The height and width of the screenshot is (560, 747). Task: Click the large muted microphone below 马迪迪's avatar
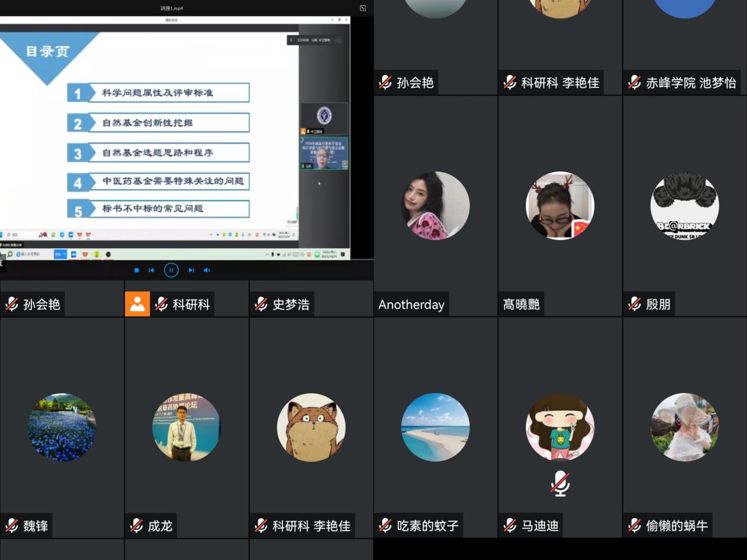click(x=560, y=483)
